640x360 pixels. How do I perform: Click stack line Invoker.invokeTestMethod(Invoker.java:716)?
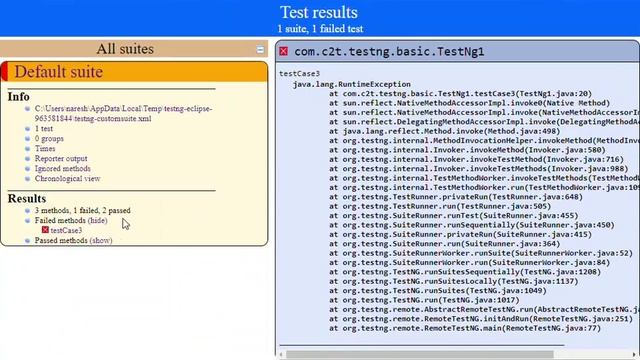coord(476,159)
